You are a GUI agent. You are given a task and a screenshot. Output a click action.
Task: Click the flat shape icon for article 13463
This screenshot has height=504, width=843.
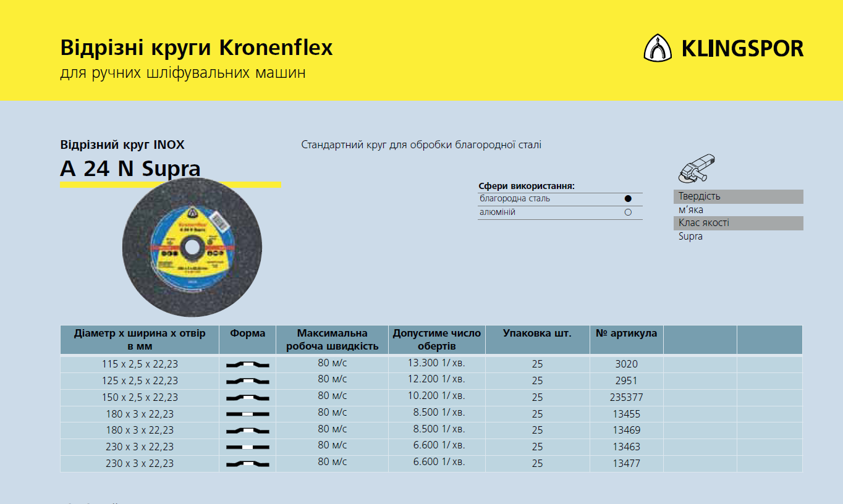(x=248, y=447)
